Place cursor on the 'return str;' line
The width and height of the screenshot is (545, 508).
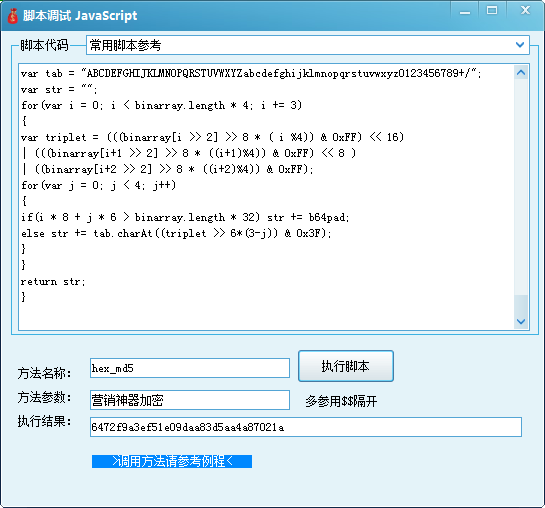pos(53,281)
